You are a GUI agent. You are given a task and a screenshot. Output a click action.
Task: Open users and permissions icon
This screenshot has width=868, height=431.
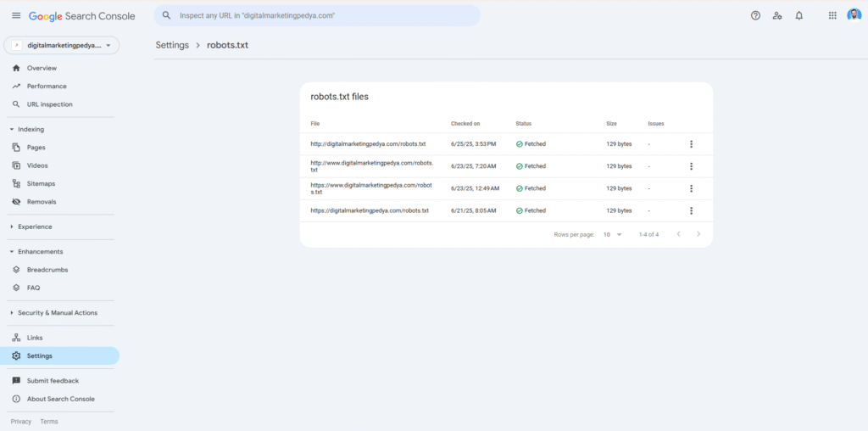click(x=777, y=15)
